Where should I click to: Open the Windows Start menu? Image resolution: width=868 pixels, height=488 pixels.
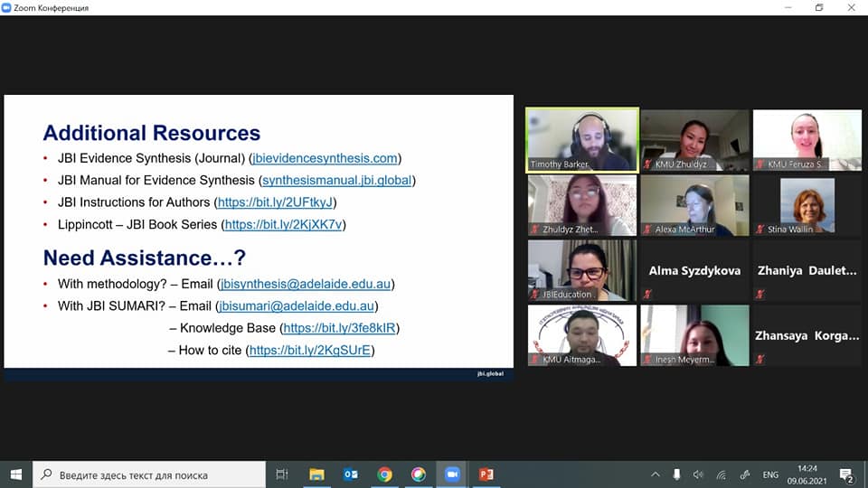[16, 474]
